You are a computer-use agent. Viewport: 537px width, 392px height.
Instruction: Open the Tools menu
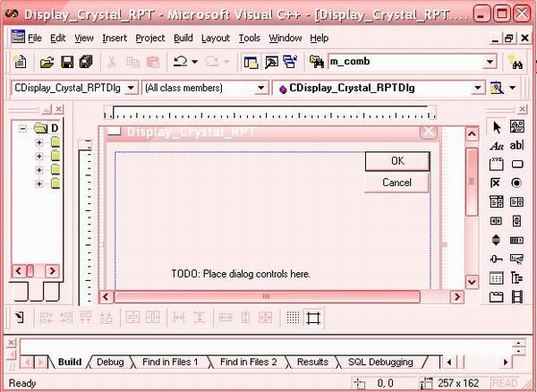coord(250,38)
